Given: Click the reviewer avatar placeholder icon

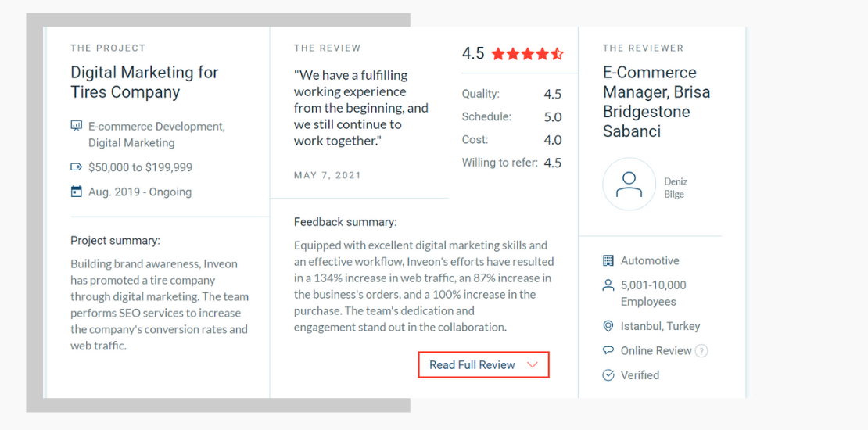Looking at the screenshot, I should pos(629,185).
